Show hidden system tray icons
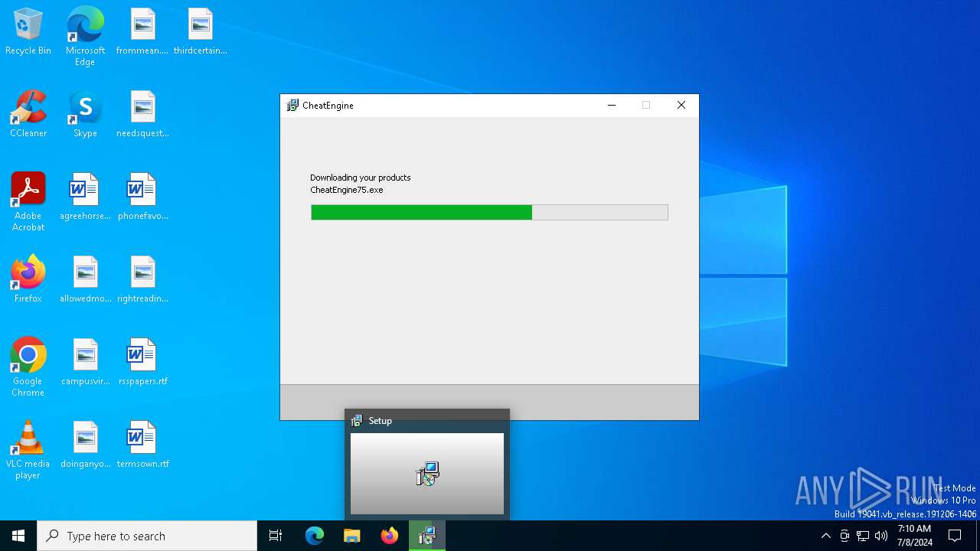Image resolution: width=980 pixels, height=551 pixels. (825, 536)
